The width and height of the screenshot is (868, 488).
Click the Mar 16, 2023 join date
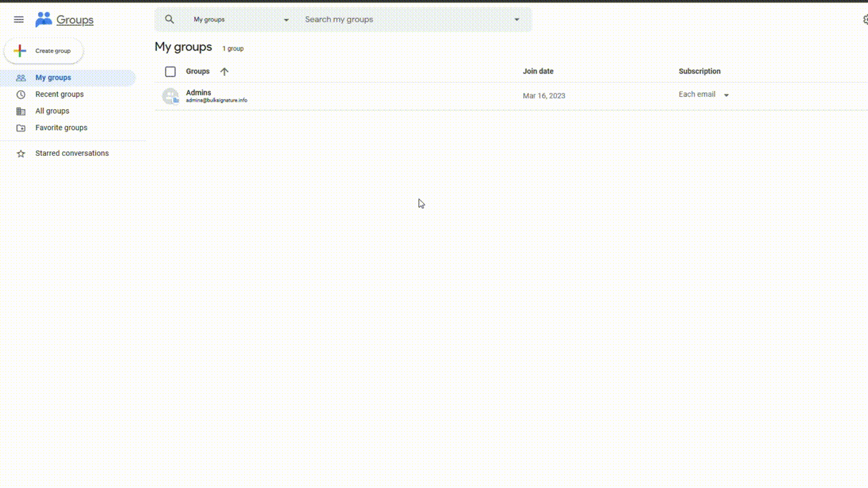[x=544, y=96]
